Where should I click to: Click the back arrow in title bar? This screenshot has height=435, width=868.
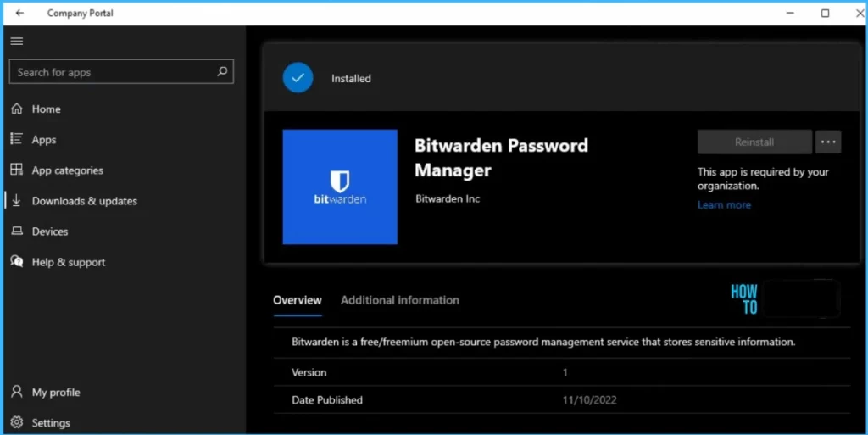point(19,13)
